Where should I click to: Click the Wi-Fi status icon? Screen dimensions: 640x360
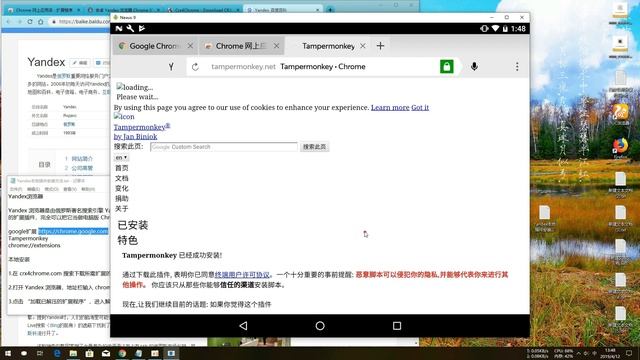tap(495, 29)
